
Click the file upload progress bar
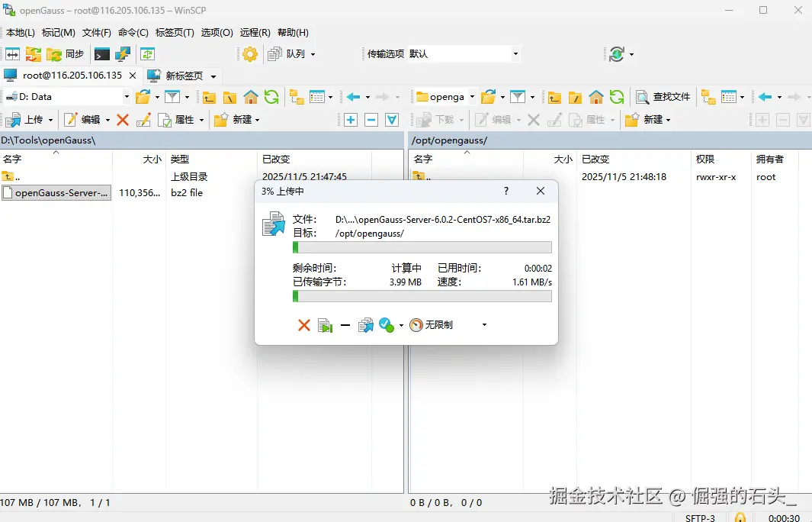422,247
